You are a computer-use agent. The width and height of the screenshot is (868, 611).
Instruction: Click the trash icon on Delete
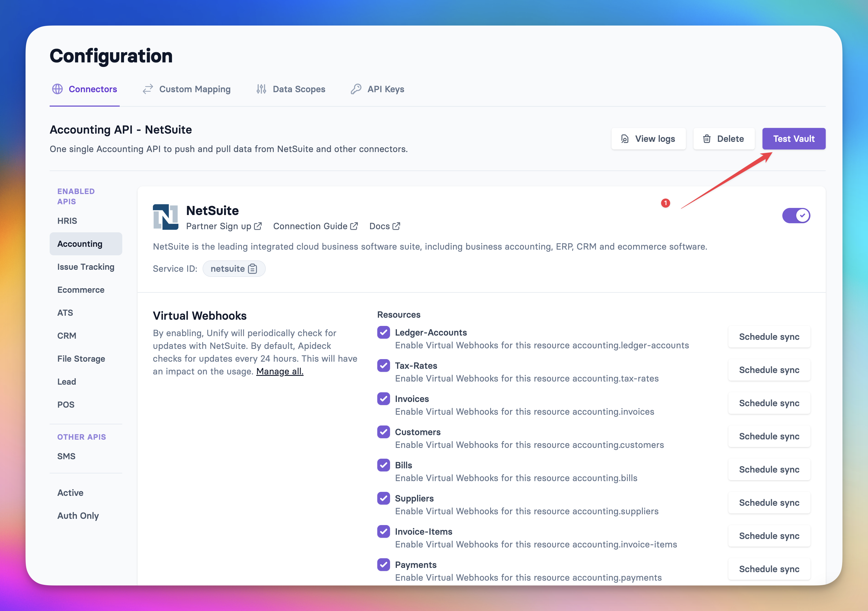pyautogui.click(x=707, y=139)
